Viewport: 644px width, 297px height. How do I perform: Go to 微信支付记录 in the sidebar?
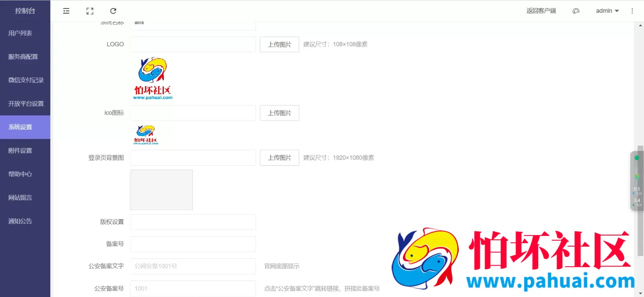[25, 80]
